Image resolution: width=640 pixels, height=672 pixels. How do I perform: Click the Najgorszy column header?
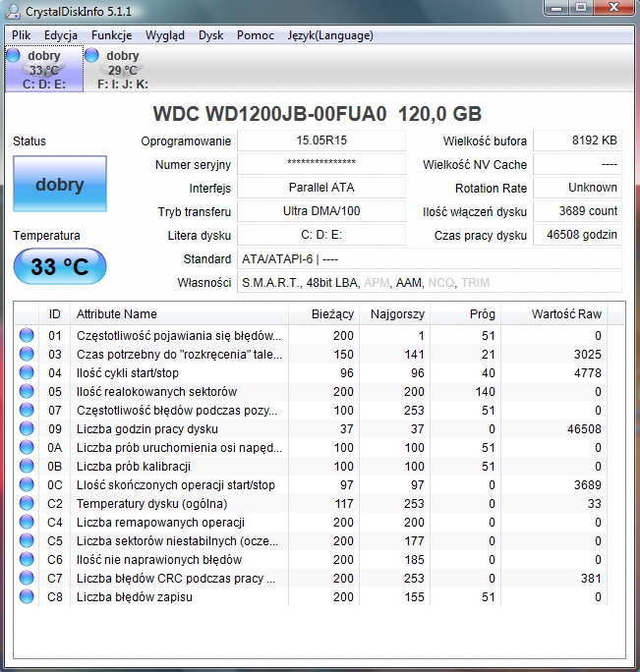[x=394, y=314]
